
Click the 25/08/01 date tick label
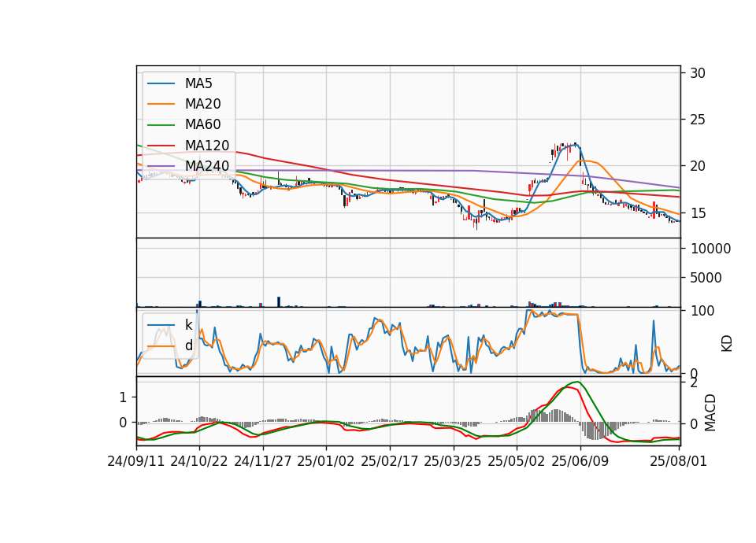coord(678,461)
